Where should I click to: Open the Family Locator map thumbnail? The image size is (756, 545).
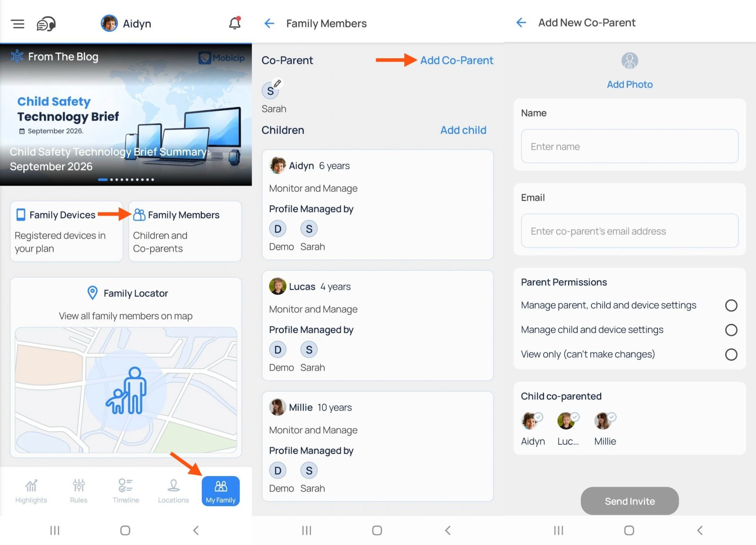click(126, 390)
